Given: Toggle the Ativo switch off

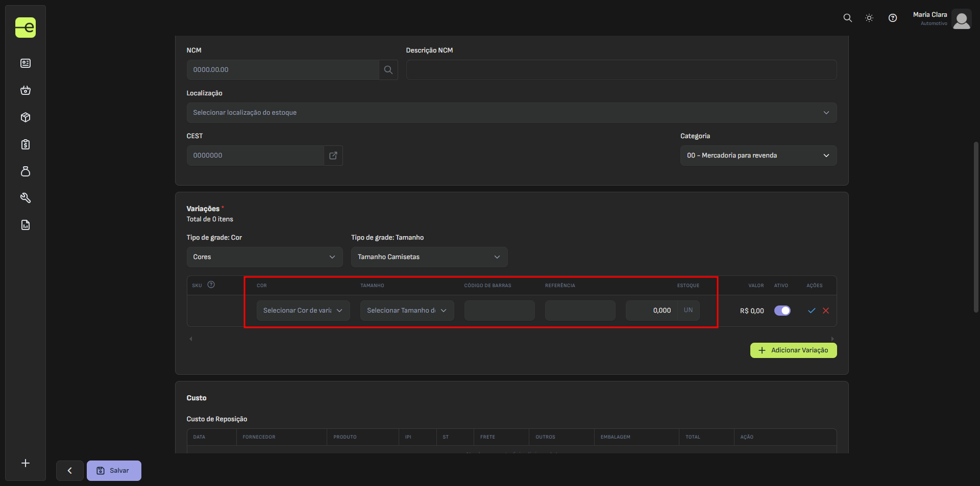Looking at the screenshot, I should (782, 311).
